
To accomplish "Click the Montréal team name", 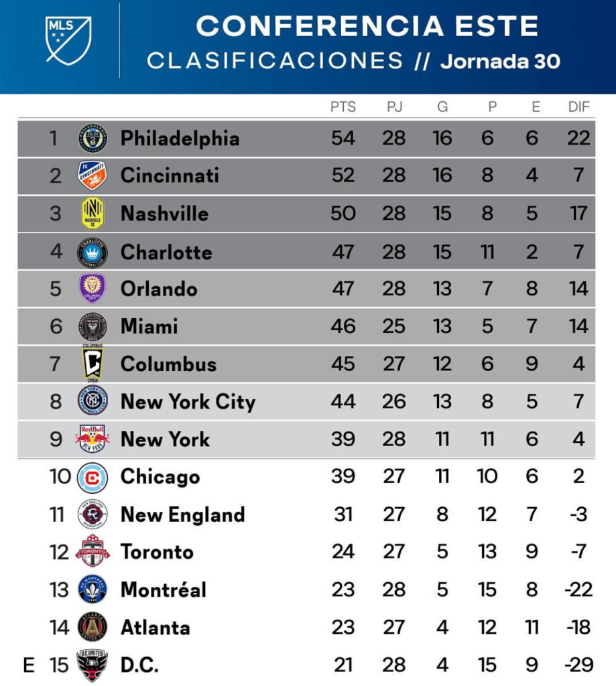I will (x=164, y=590).
